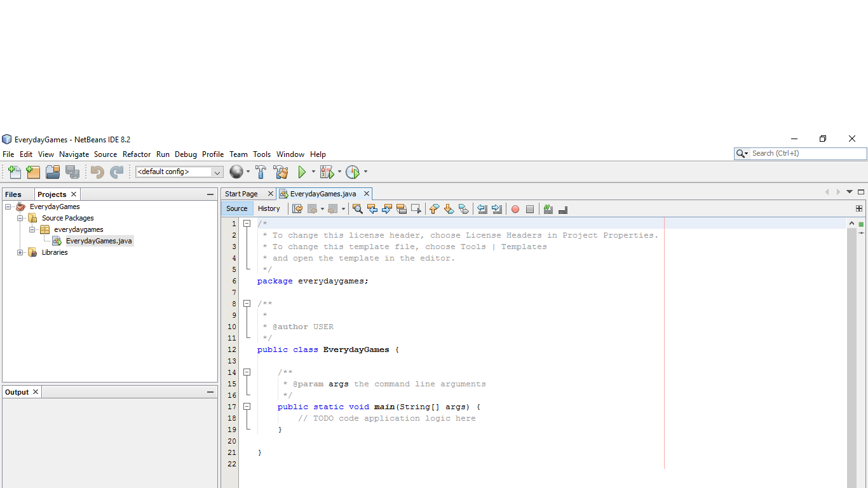Clean and Build the project
Screen dimensions: 868x488
pyautogui.click(x=281, y=172)
